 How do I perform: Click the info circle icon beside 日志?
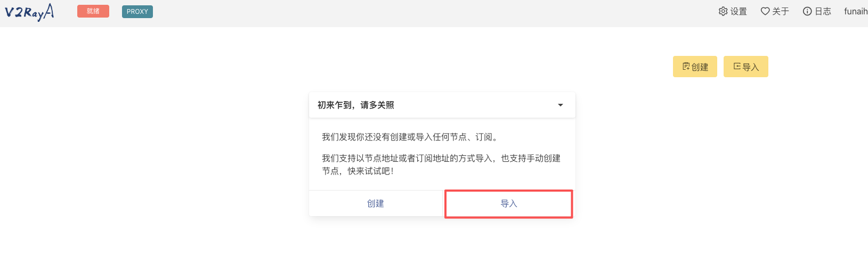(x=807, y=11)
